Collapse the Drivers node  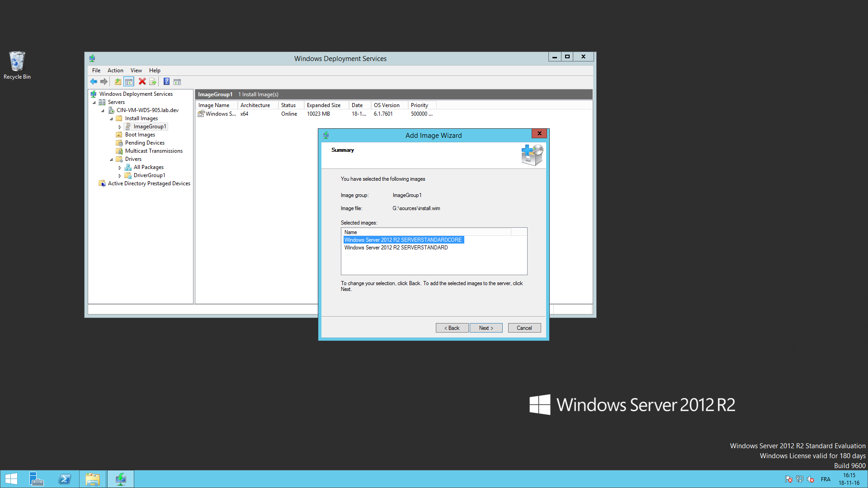click(x=111, y=160)
